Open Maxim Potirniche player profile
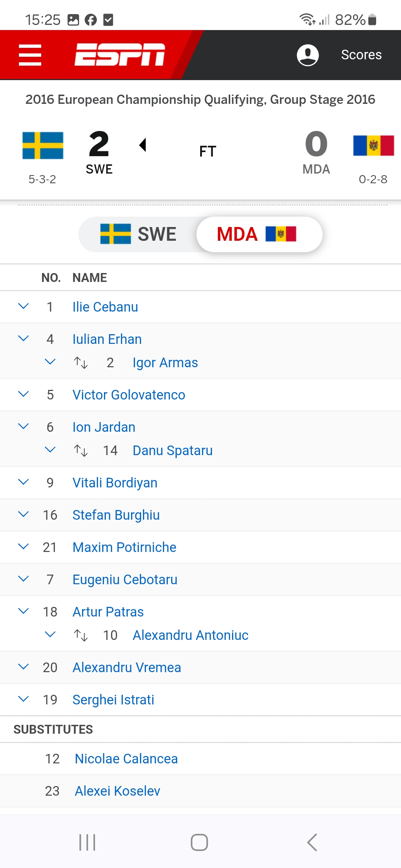The image size is (401, 868). click(x=124, y=547)
